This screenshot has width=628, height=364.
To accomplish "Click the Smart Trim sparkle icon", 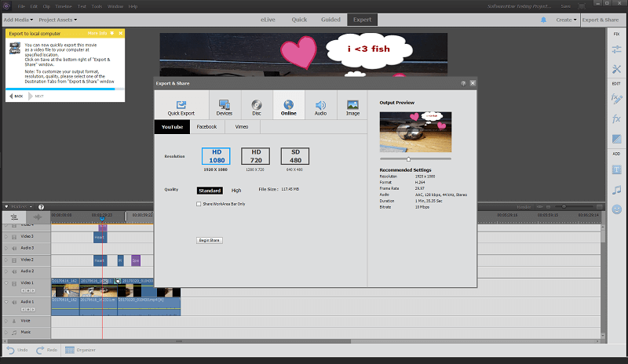I will coord(38,217).
